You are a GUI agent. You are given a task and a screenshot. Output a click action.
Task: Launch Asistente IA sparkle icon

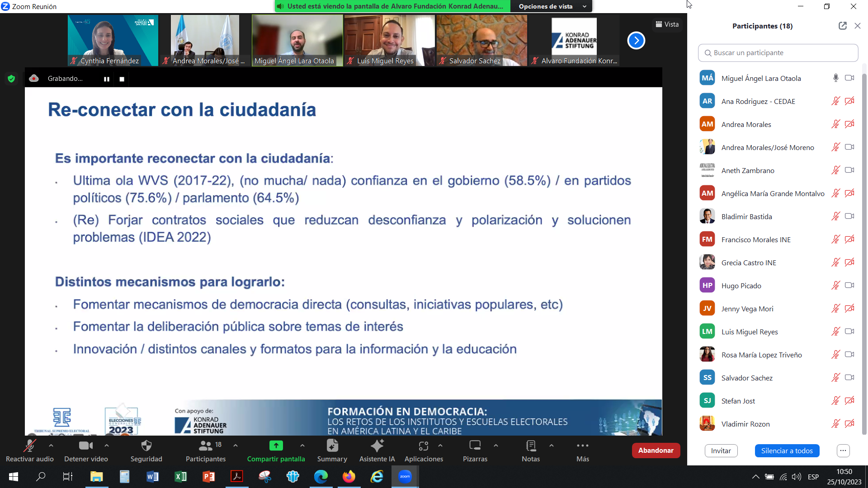[x=377, y=446]
